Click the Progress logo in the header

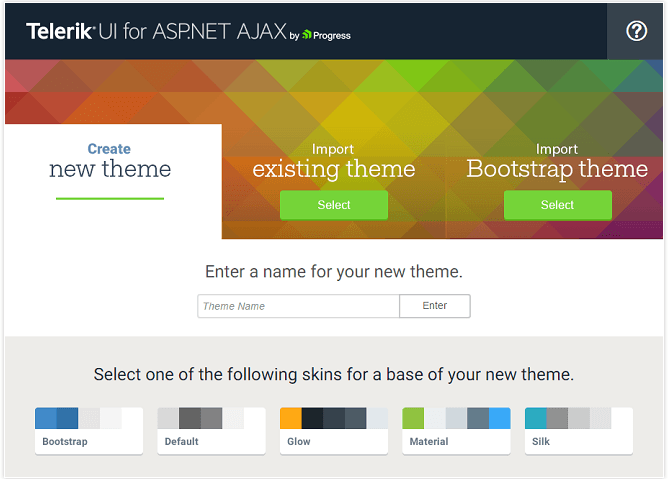coord(326,35)
